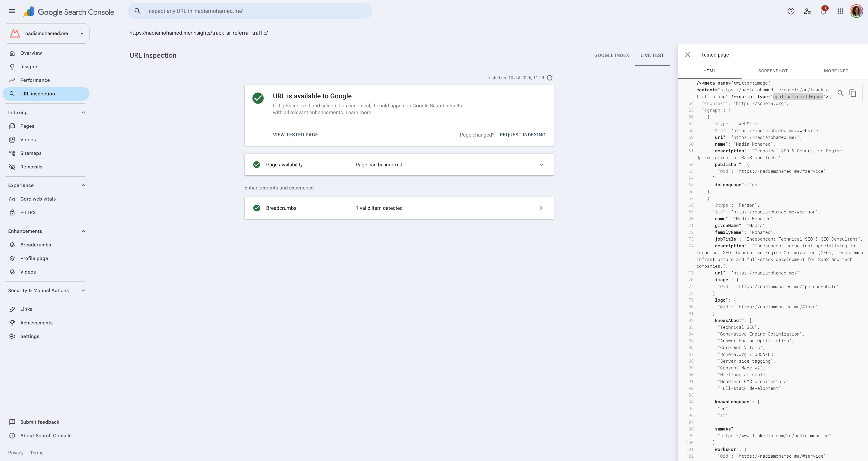Click the "inLanguage": "en" line
The width and height of the screenshot is (868, 461).
click(736, 185)
